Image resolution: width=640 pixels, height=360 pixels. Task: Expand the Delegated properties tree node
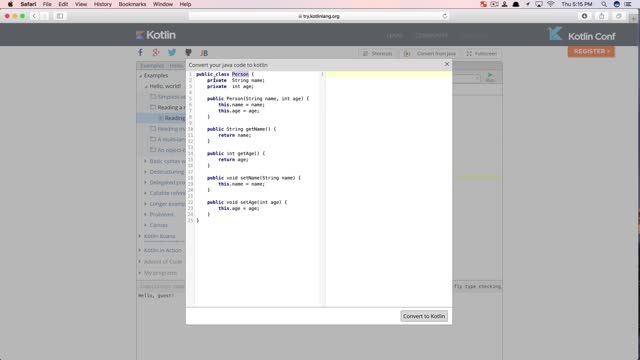145,182
